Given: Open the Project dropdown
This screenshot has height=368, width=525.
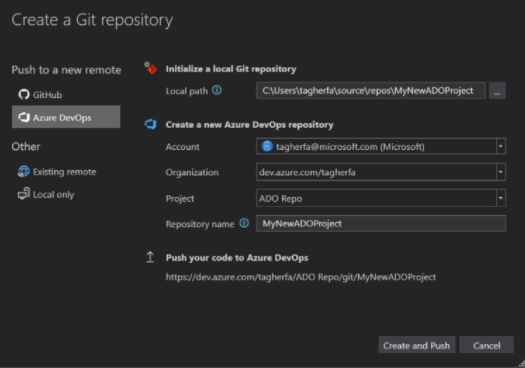Looking at the screenshot, I should (x=381, y=198).
